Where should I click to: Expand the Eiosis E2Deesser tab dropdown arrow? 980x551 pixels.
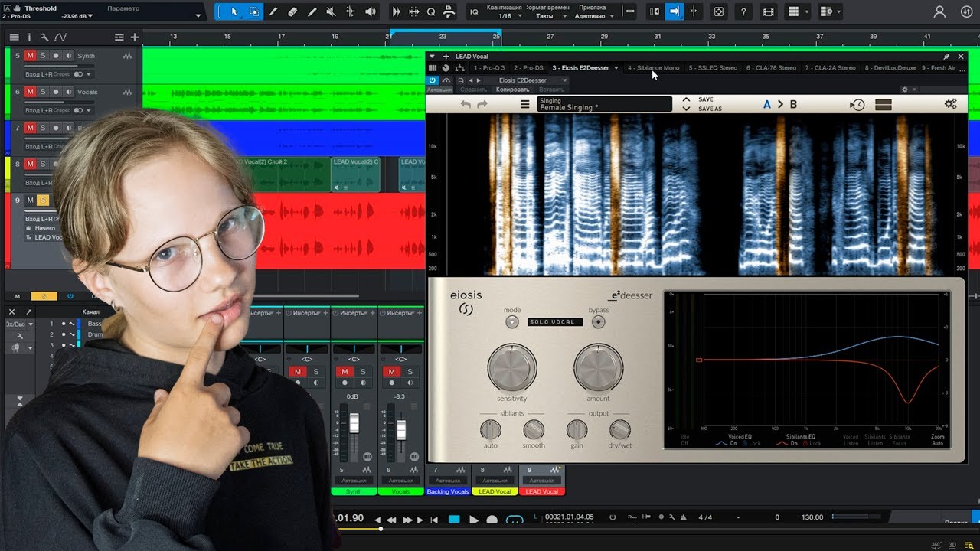[x=616, y=68]
